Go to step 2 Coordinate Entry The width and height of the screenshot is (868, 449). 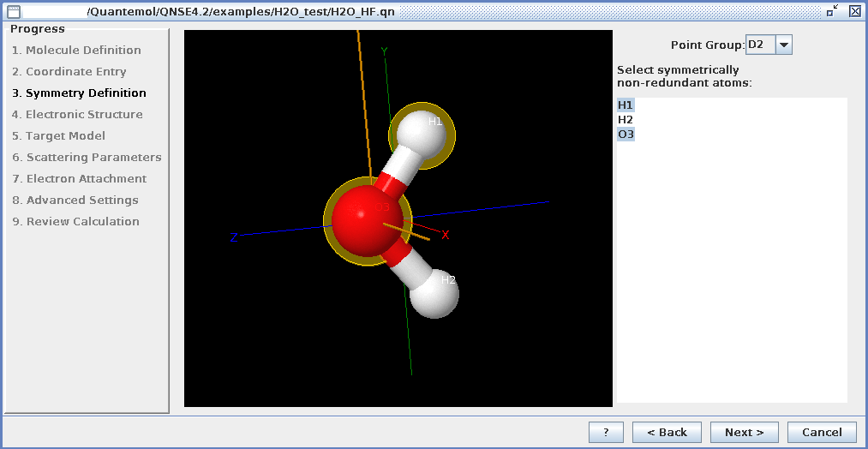tap(69, 72)
